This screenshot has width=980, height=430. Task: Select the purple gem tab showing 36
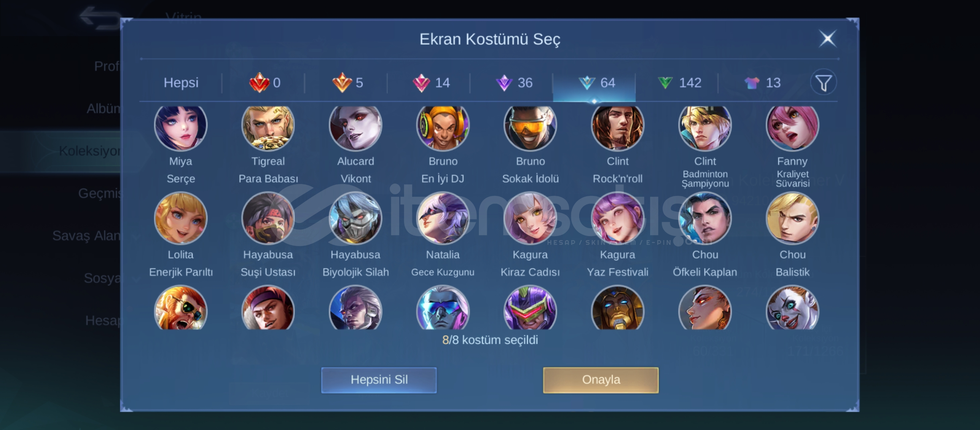[513, 83]
